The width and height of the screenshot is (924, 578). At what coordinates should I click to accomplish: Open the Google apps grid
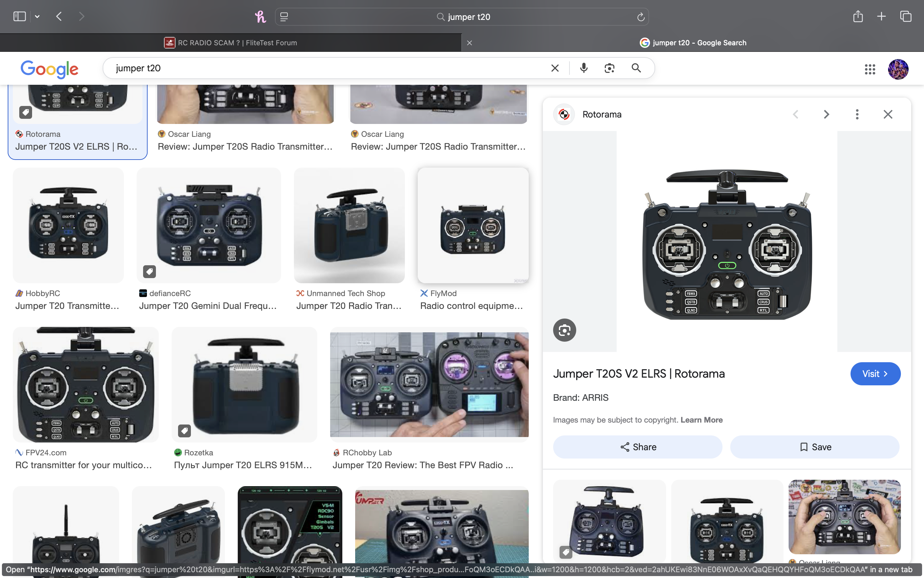(870, 69)
